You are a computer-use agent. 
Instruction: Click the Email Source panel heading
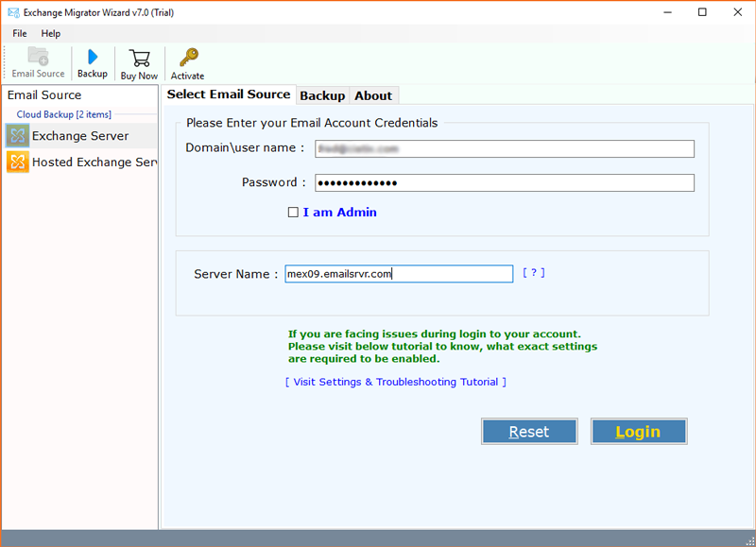pos(44,94)
